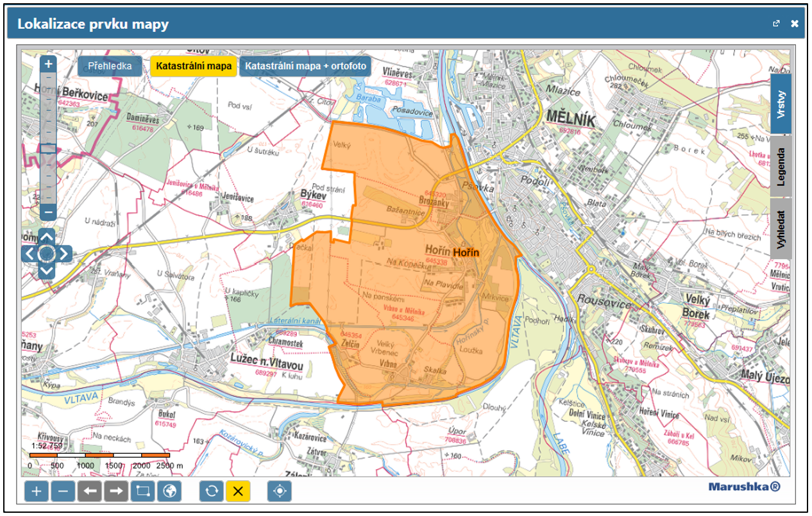Show the full map extent with globe icon
This screenshot has width=812, height=516.
point(169,492)
